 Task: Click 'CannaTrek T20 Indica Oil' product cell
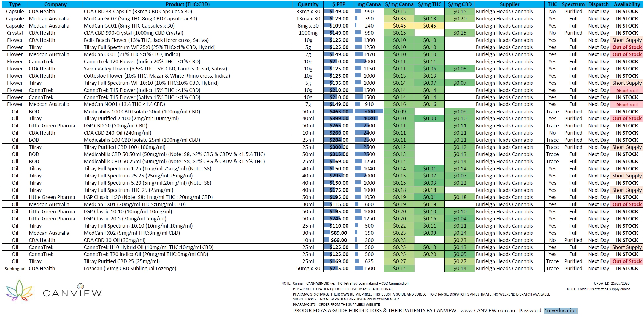click(188, 254)
